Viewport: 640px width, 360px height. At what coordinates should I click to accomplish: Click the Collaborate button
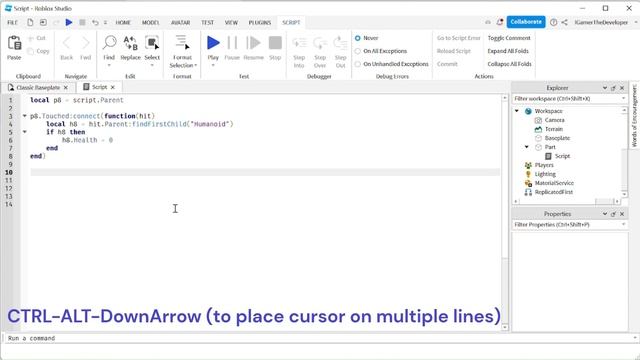(x=526, y=22)
